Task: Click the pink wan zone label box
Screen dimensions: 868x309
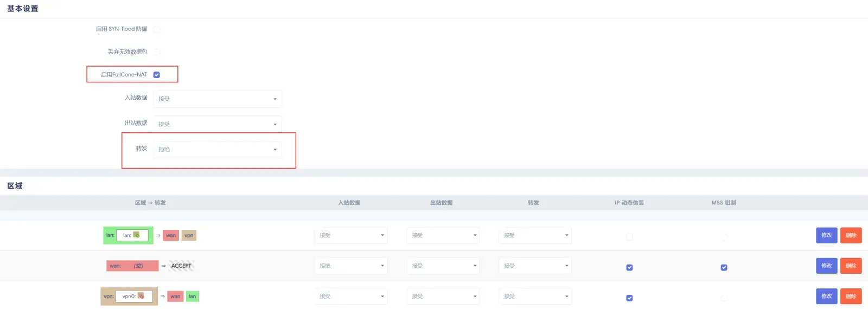Action: point(132,266)
